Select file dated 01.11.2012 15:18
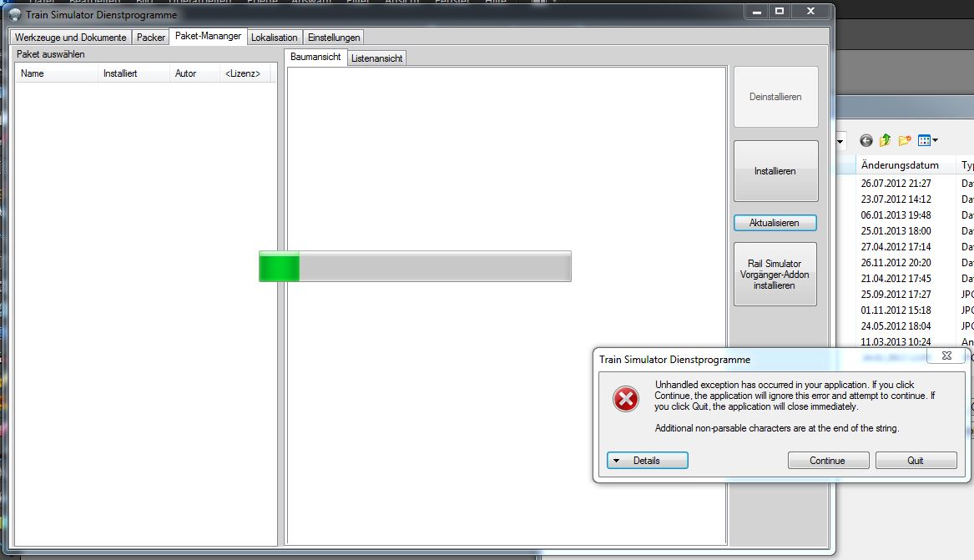974x560 pixels. pos(896,310)
